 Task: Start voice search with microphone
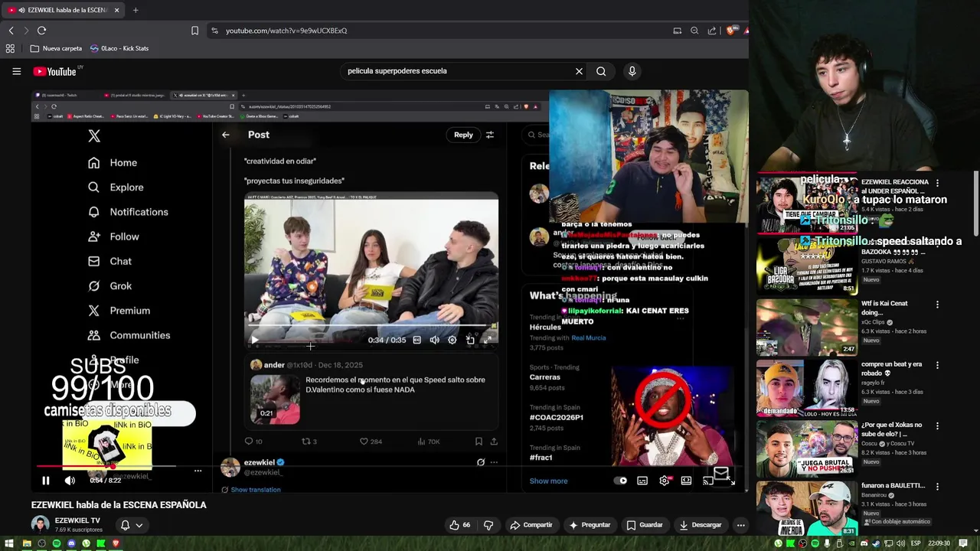pyautogui.click(x=632, y=71)
